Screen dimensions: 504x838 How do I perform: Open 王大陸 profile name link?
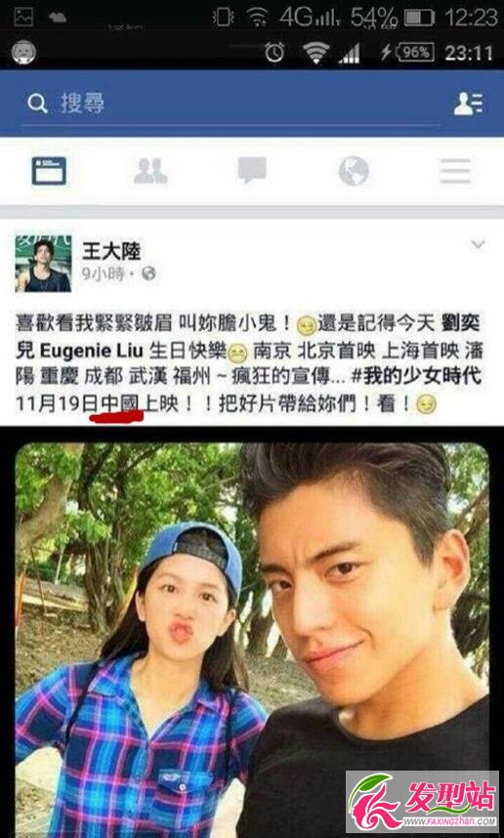point(111,251)
